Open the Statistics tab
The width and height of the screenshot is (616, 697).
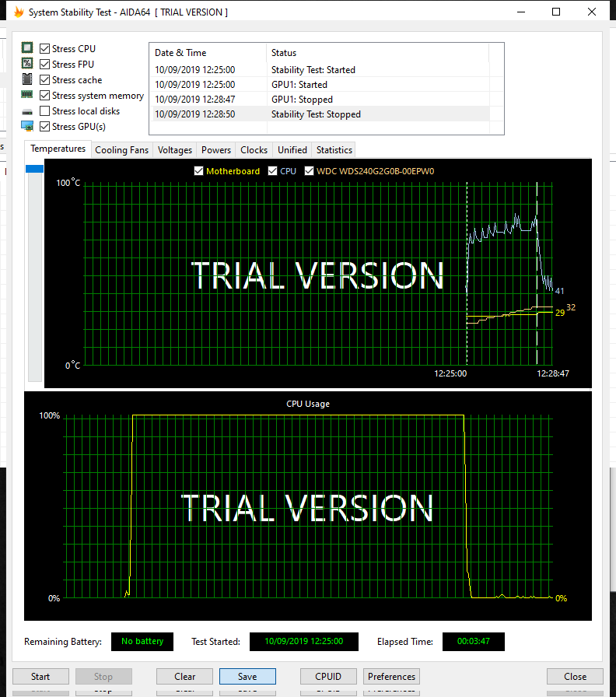click(334, 150)
